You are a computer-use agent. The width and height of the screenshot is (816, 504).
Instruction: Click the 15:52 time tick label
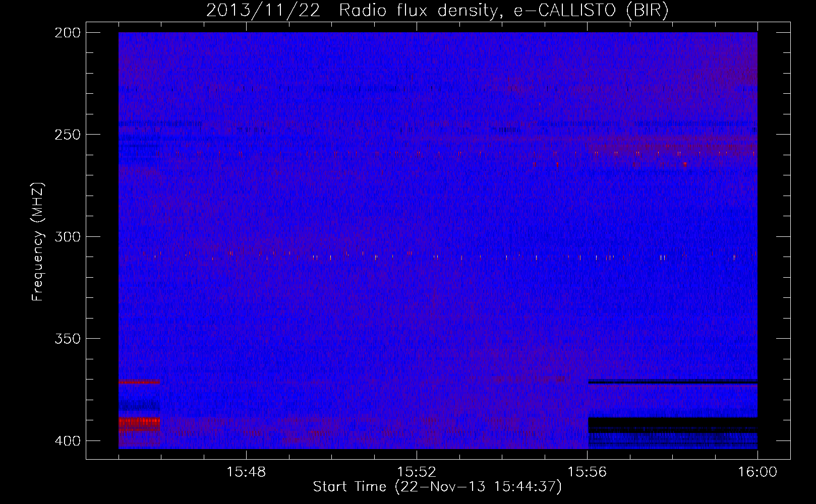[417, 472]
